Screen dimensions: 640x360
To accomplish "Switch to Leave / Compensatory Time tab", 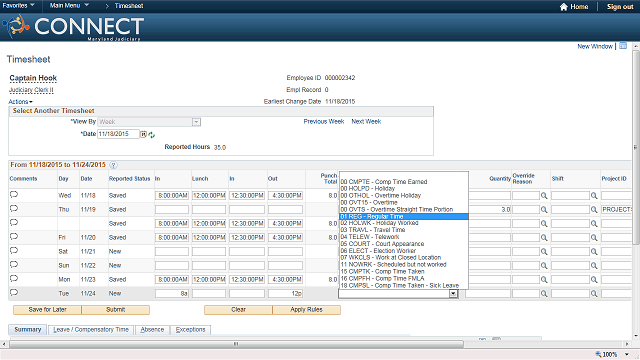I will (x=91, y=329).
